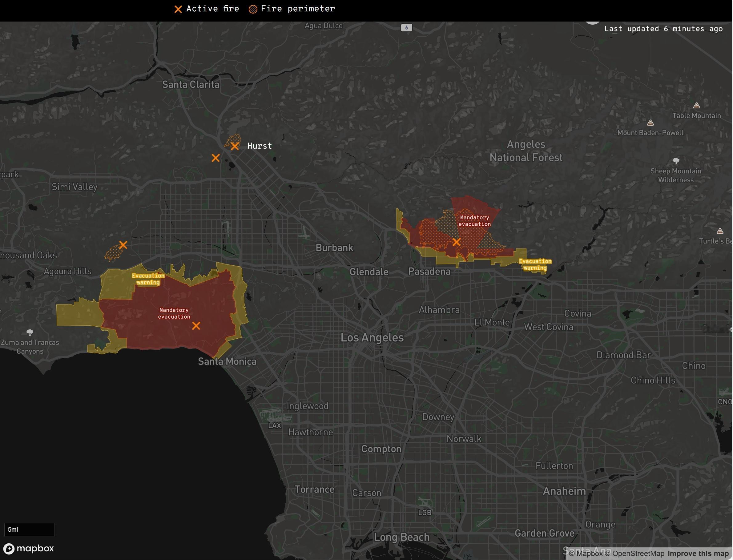Select the fire marker above Santa Monica

point(196,326)
